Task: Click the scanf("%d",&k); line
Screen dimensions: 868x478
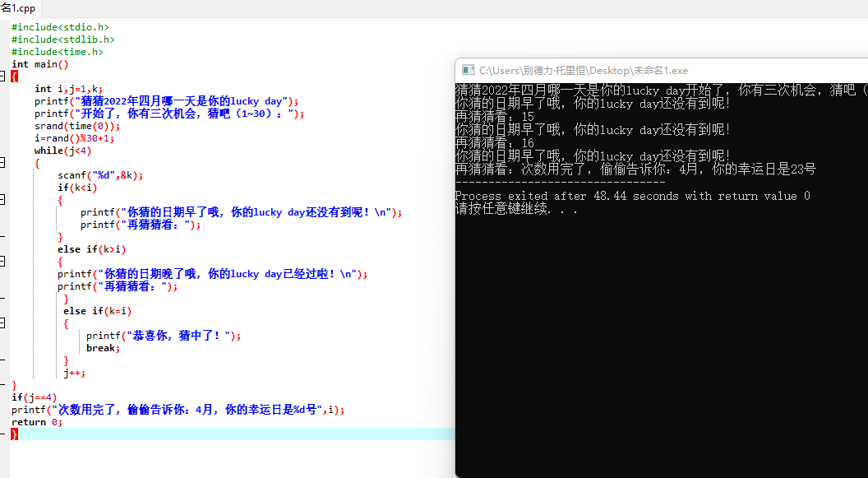Action: coord(100,175)
